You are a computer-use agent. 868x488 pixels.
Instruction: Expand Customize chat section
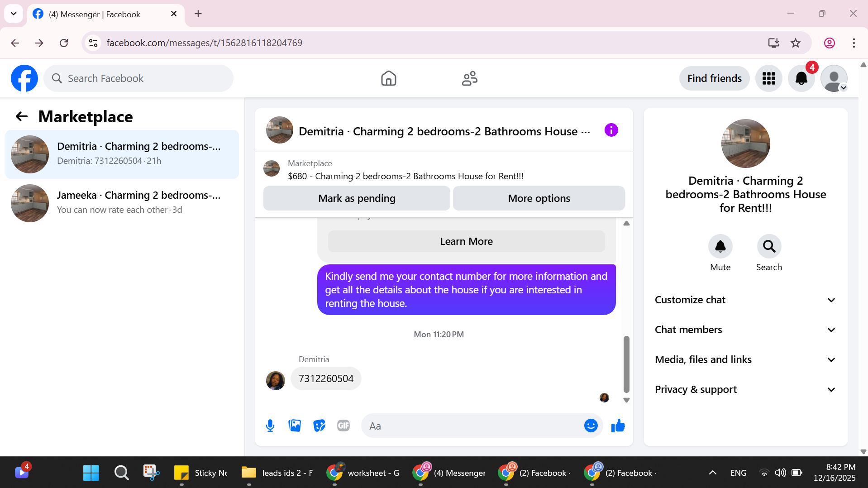[x=745, y=300]
